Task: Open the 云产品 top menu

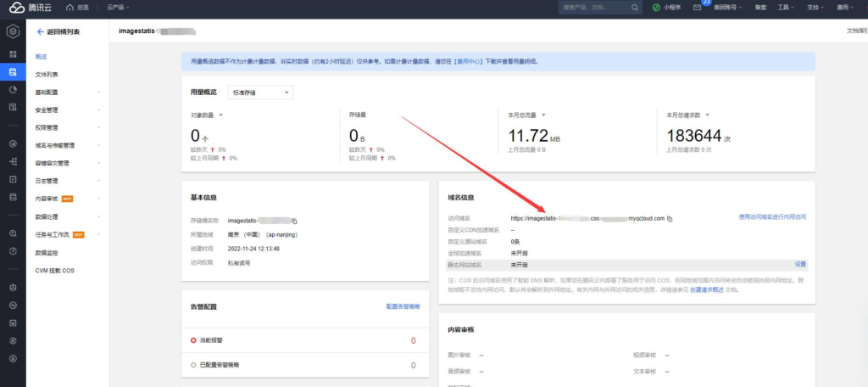Action: pos(118,8)
